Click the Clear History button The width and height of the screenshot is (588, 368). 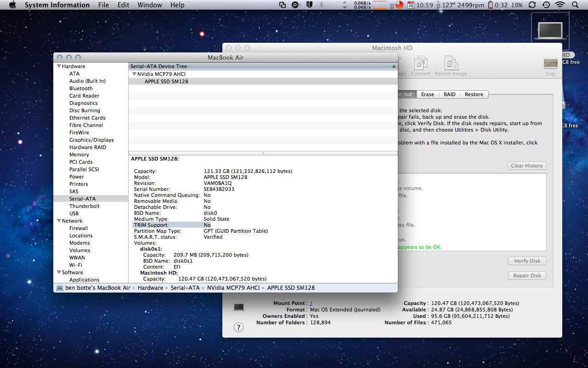coord(527,166)
